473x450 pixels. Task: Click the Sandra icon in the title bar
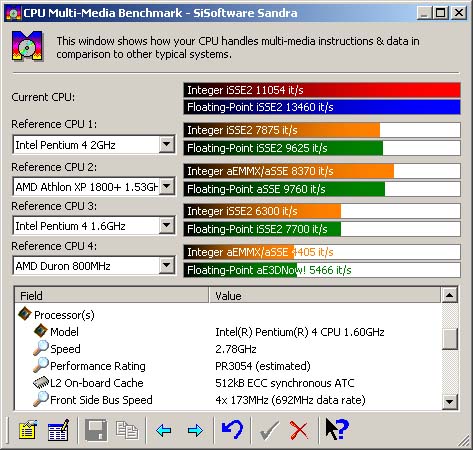click(13, 13)
